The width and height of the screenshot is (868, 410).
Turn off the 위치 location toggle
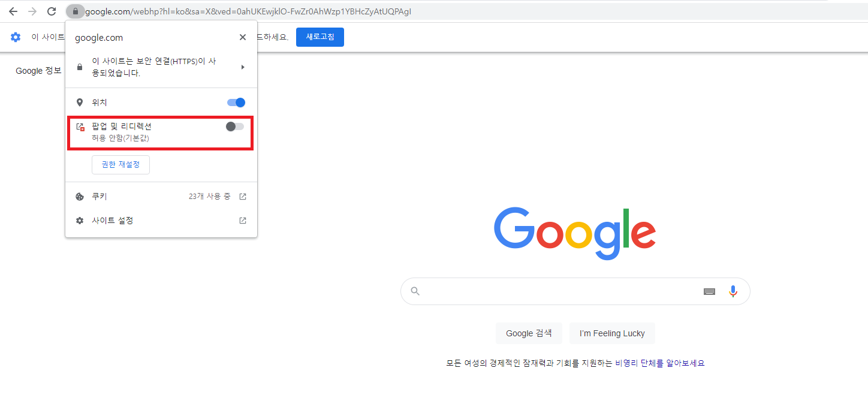(x=236, y=103)
